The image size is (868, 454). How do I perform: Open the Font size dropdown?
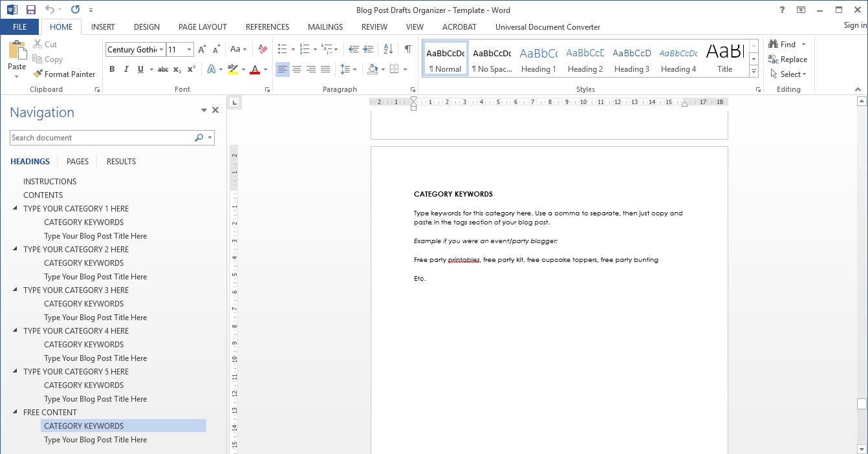(x=188, y=49)
